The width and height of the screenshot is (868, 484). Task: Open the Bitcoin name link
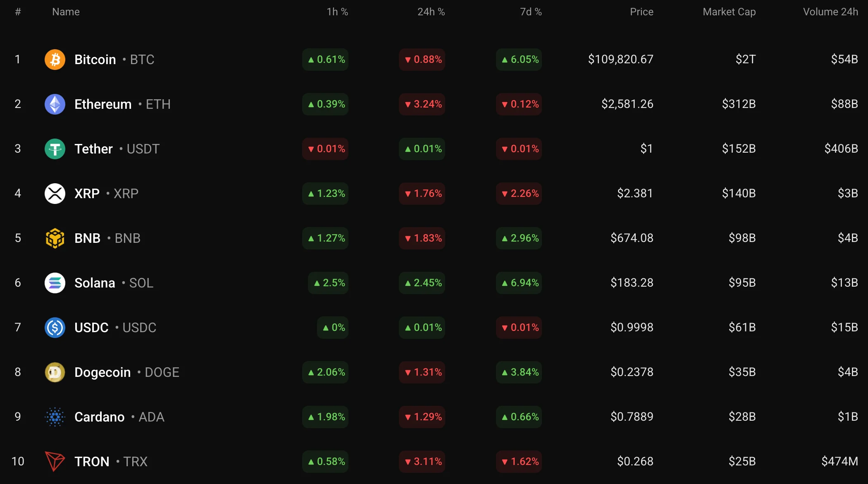(95, 60)
